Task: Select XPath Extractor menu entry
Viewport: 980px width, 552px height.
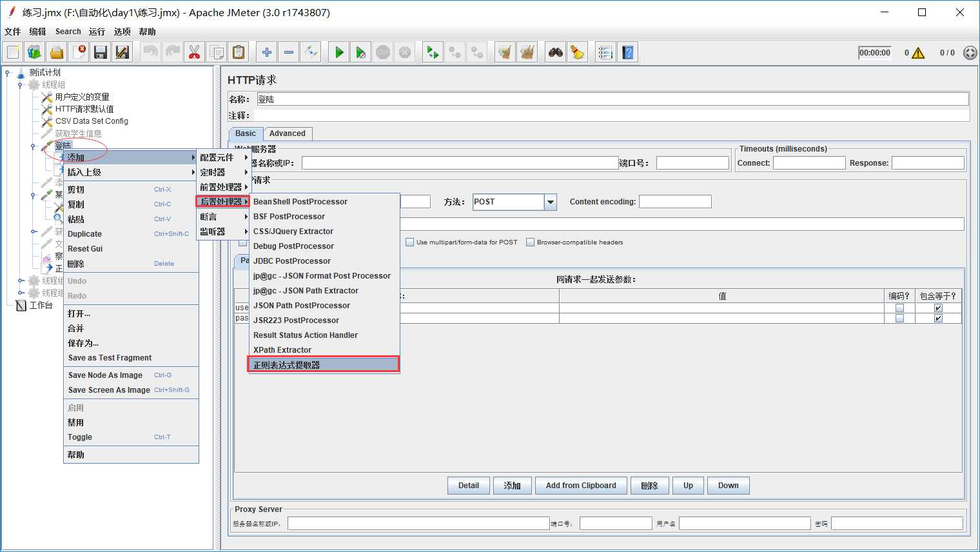Action: [324, 350]
